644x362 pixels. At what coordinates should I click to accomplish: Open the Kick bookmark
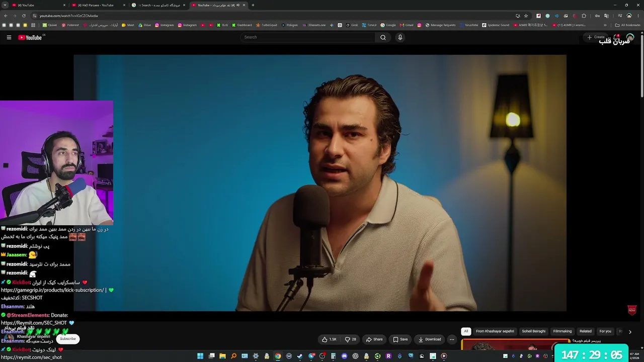point(222,25)
